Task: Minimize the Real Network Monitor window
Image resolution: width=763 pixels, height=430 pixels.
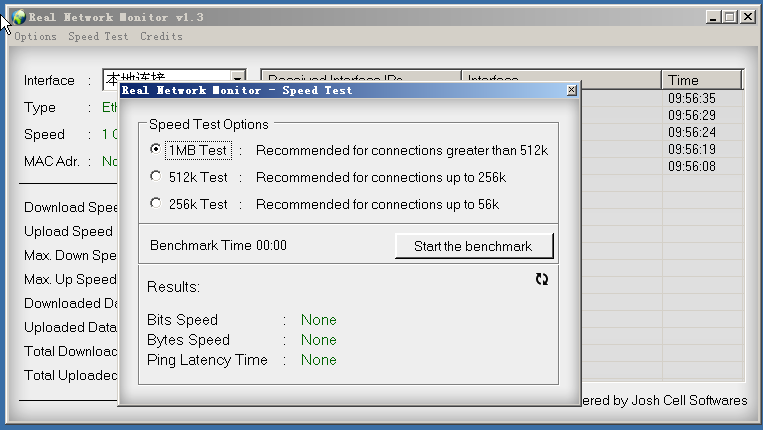Action: [x=713, y=17]
